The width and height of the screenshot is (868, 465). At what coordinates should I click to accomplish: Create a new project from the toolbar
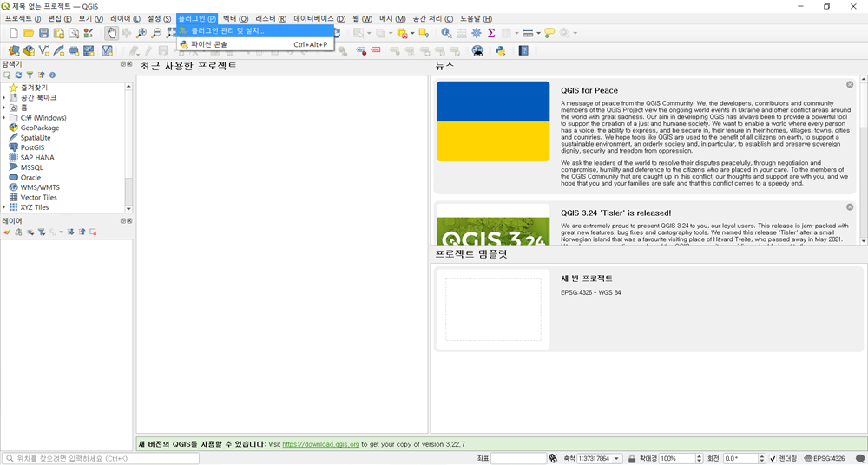coord(15,33)
